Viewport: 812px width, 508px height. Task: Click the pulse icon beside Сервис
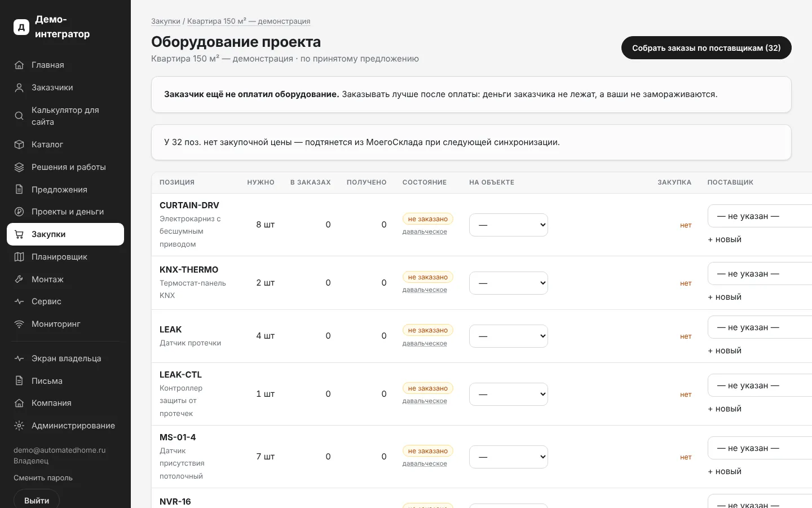point(19,301)
